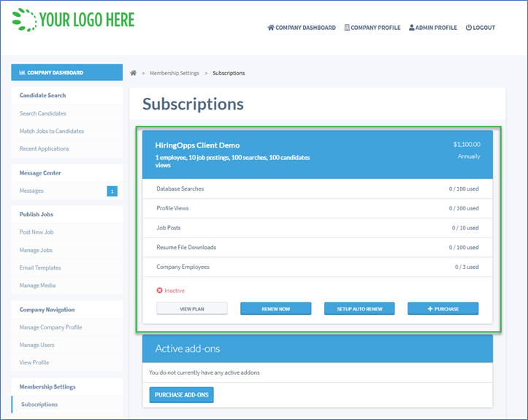Select the Company Dashboard sidebar tab
The height and width of the screenshot is (420, 528).
pyautogui.click(x=66, y=72)
